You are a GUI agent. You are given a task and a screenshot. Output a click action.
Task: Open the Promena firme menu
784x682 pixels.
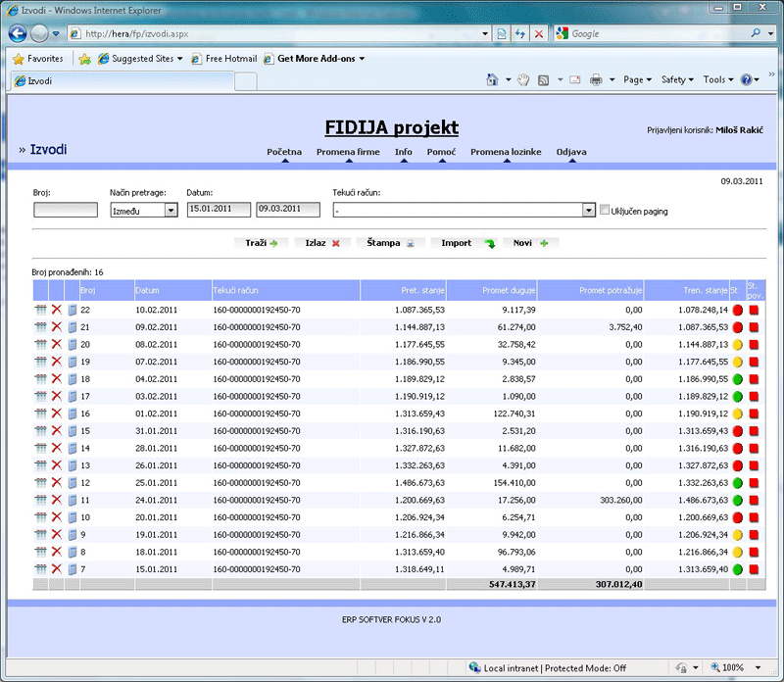click(348, 152)
